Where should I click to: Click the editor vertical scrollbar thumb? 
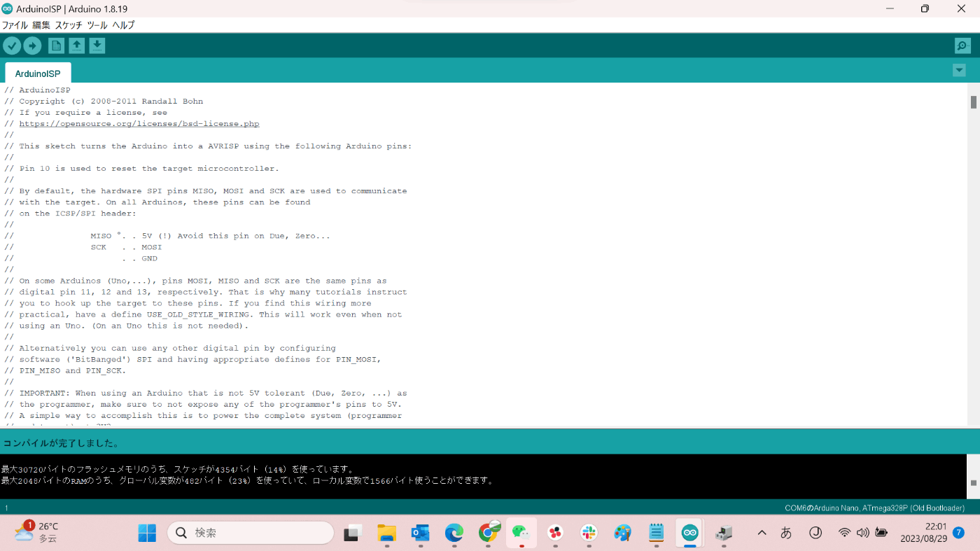[973, 102]
